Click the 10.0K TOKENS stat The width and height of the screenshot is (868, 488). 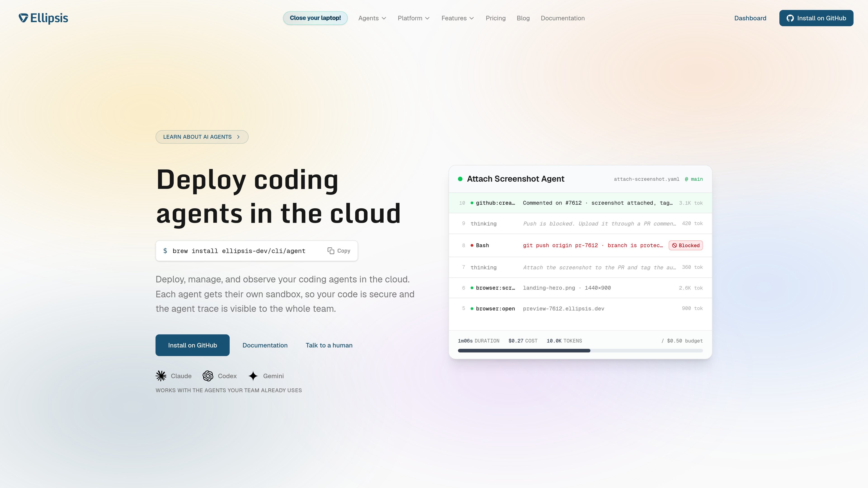coord(564,341)
